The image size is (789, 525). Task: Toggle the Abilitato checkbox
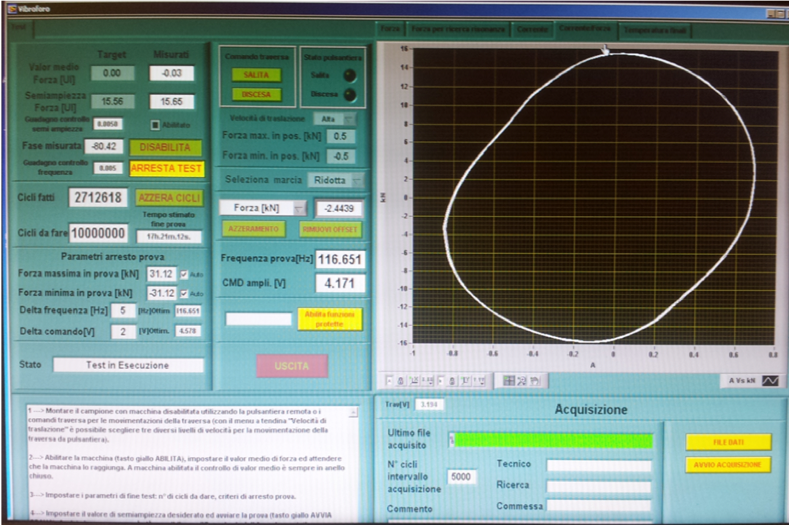(155, 125)
